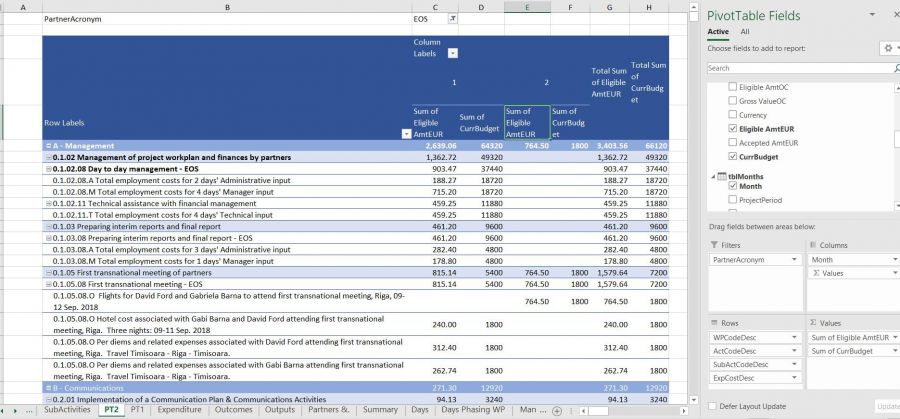Open the SubActCodeDesc row field dropdown
Screen dimensions: 900x419
[x=795, y=364]
